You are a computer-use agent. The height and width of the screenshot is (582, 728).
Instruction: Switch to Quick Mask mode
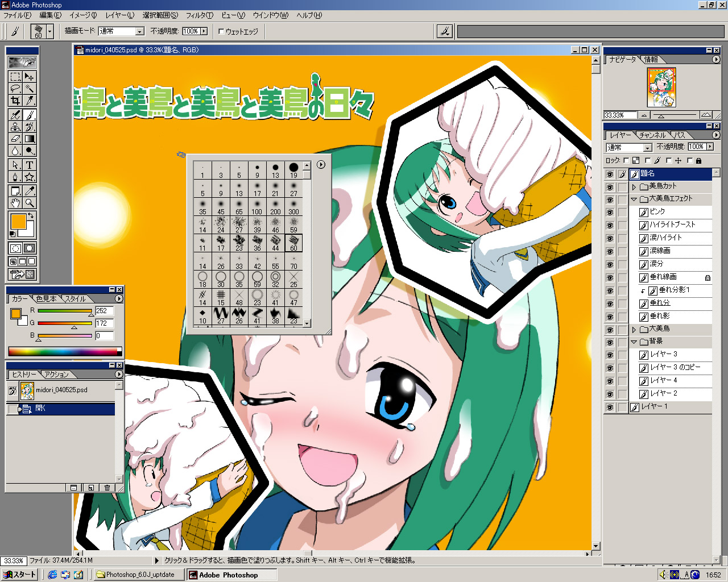tap(30, 248)
